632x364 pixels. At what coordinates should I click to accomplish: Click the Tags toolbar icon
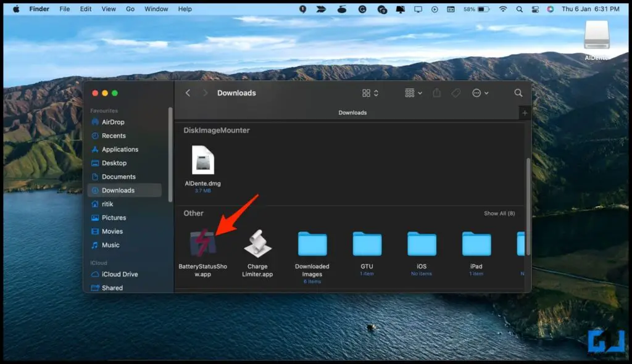pyautogui.click(x=455, y=93)
